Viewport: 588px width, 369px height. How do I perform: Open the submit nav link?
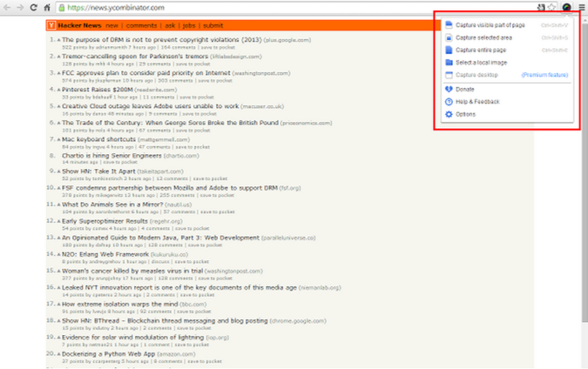coord(213,26)
